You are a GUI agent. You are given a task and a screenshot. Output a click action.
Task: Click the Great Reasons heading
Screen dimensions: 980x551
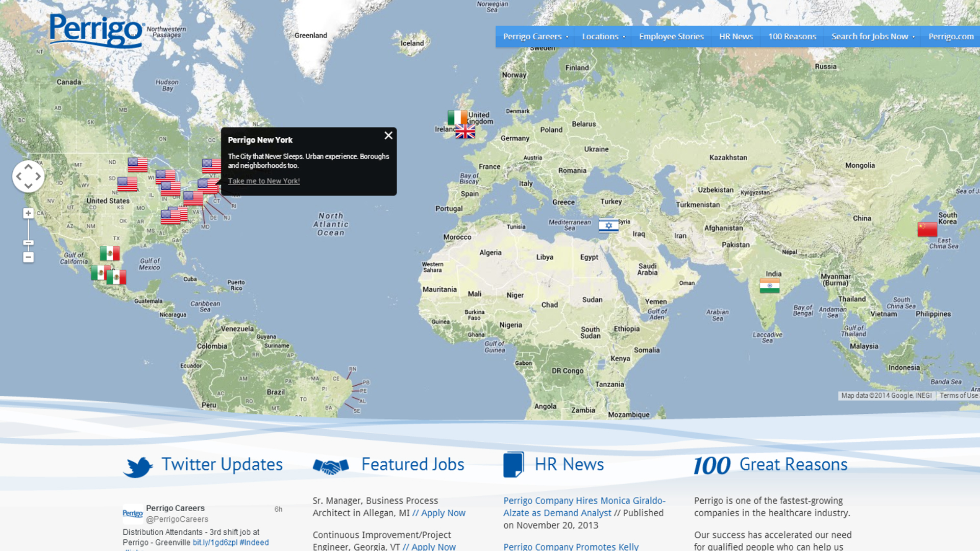click(x=793, y=464)
